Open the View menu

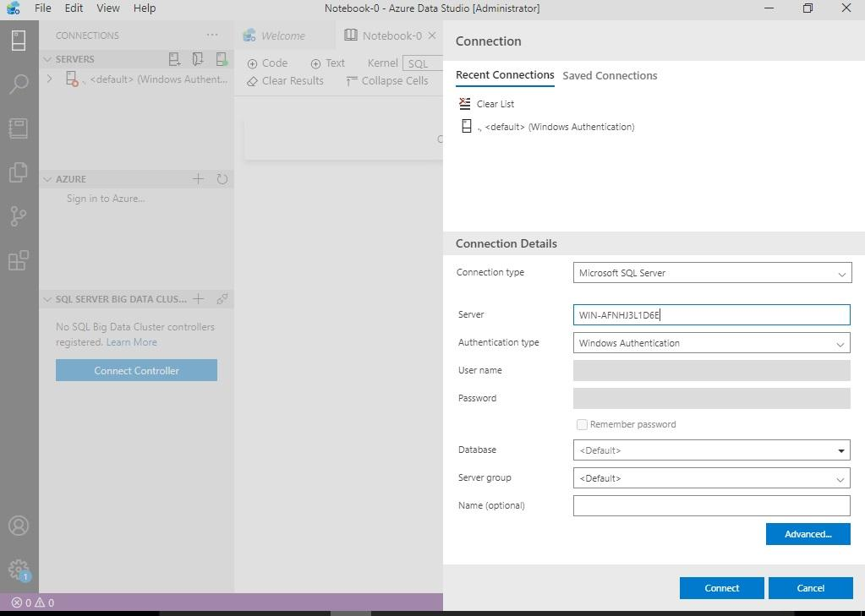(107, 8)
